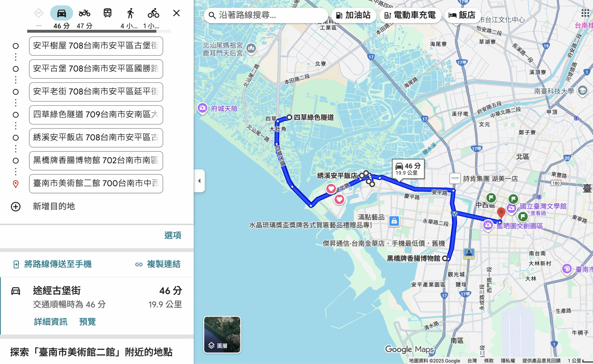
Task: Open the Google apps grid icon
Action: (x=585, y=13)
